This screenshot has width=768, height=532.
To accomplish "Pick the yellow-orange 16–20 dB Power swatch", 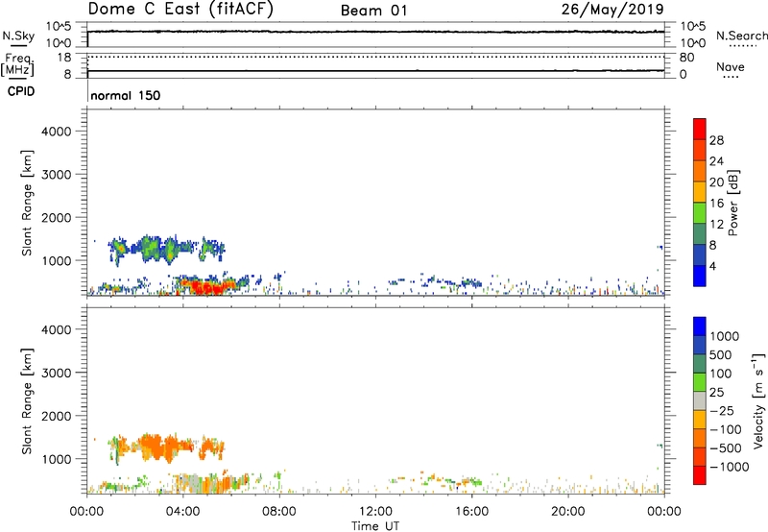I will (x=700, y=191).
